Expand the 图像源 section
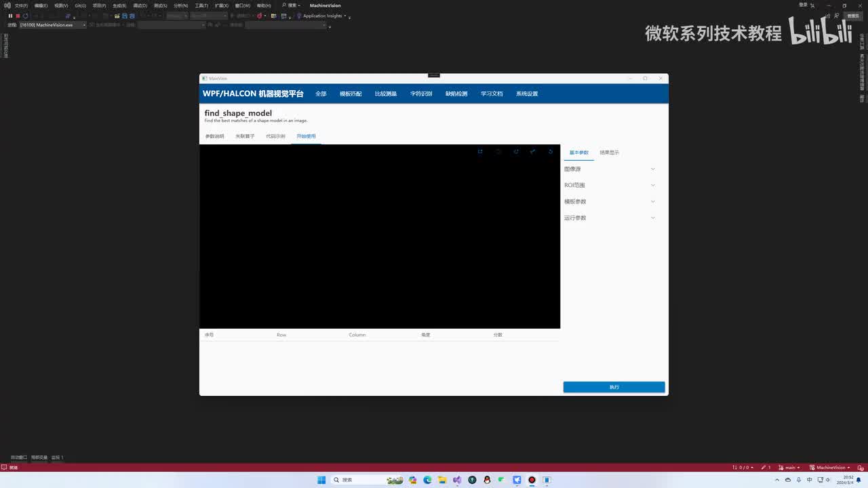 [x=610, y=169]
